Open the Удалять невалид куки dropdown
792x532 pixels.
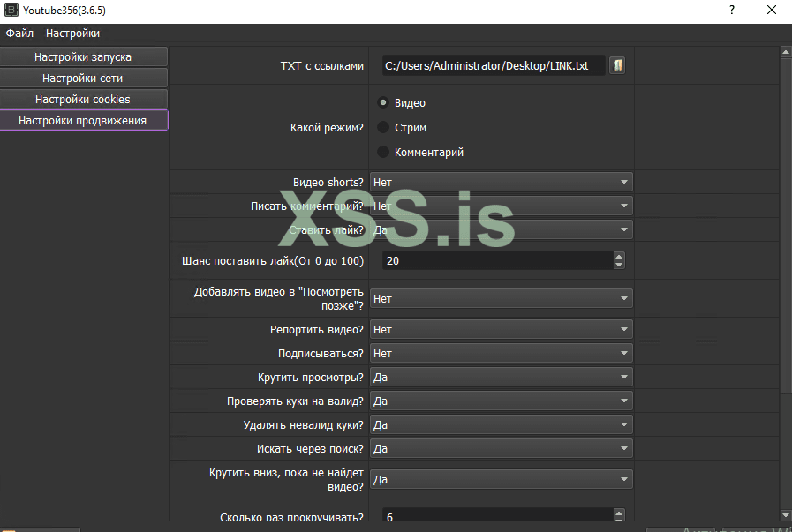point(501,424)
